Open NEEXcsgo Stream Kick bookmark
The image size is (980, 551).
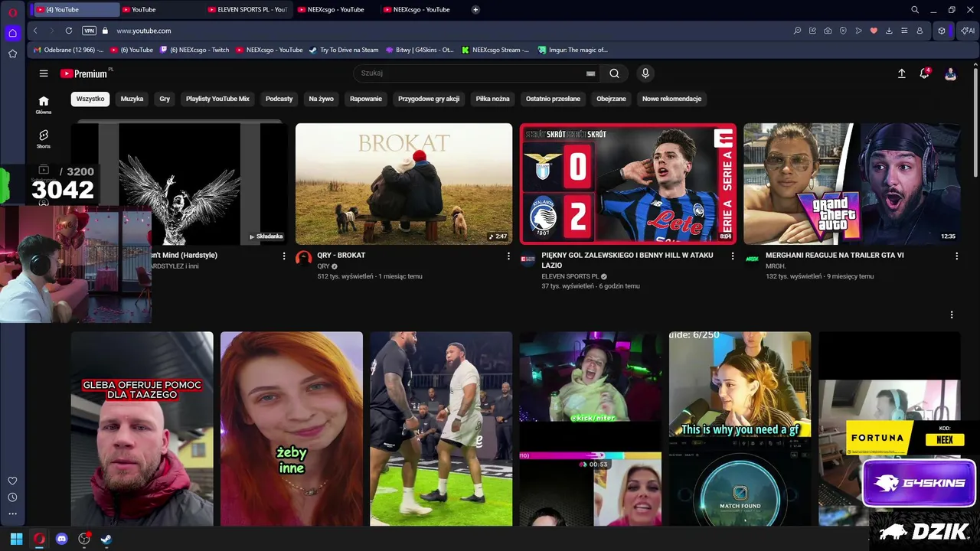pos(495,50)
